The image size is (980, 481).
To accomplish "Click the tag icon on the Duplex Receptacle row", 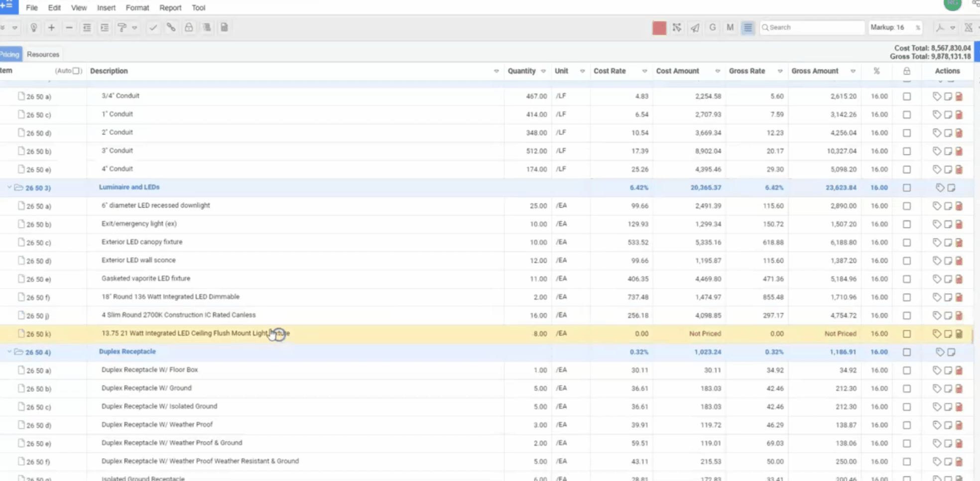I will [940, 352].
